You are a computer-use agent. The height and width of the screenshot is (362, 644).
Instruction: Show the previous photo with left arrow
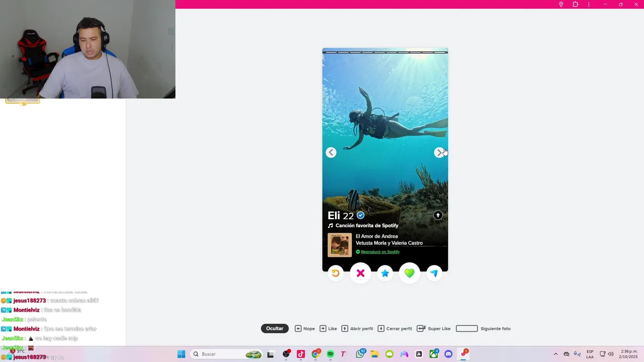point(331,152)
